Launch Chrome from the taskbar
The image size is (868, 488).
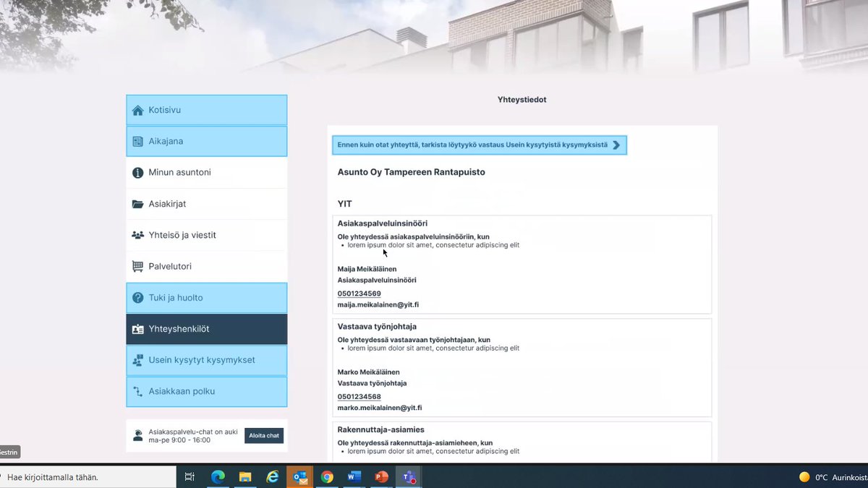click(x=327, y=476)
